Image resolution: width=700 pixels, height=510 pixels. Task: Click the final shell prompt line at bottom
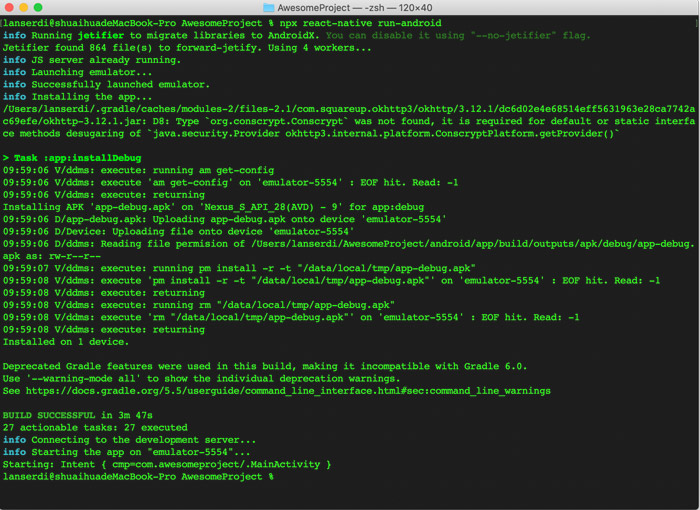(x=138, y=477)
